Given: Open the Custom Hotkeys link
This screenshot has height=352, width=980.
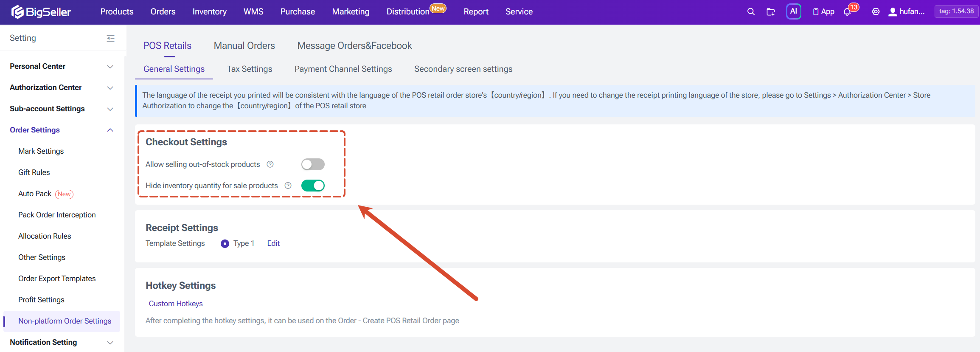Looking at the screenshot, I should point(176,304).
